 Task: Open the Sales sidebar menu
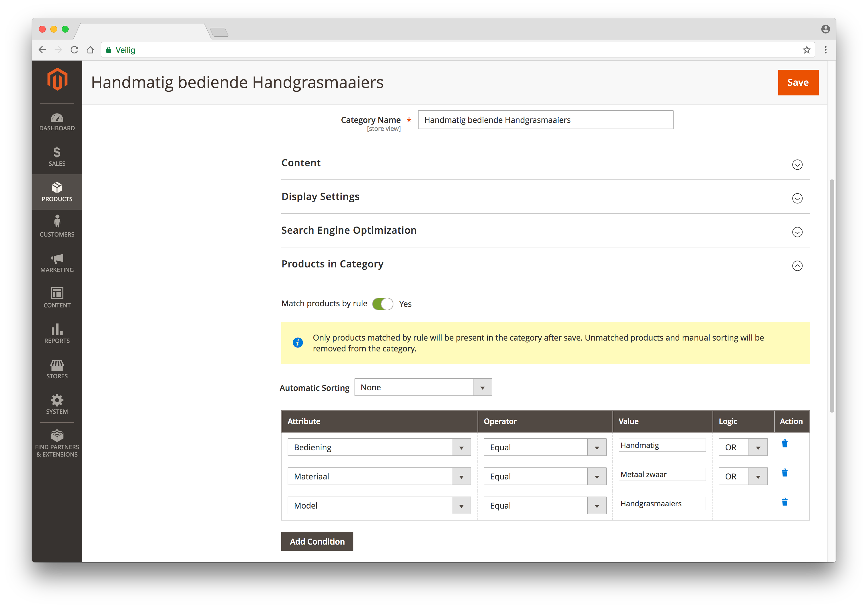coord(57,157)
